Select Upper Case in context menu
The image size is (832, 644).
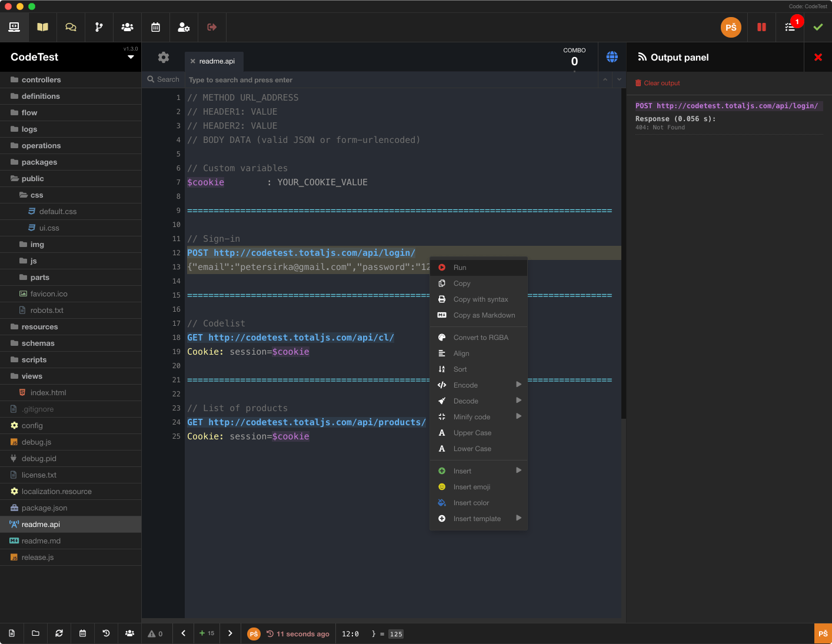(478, 432)
